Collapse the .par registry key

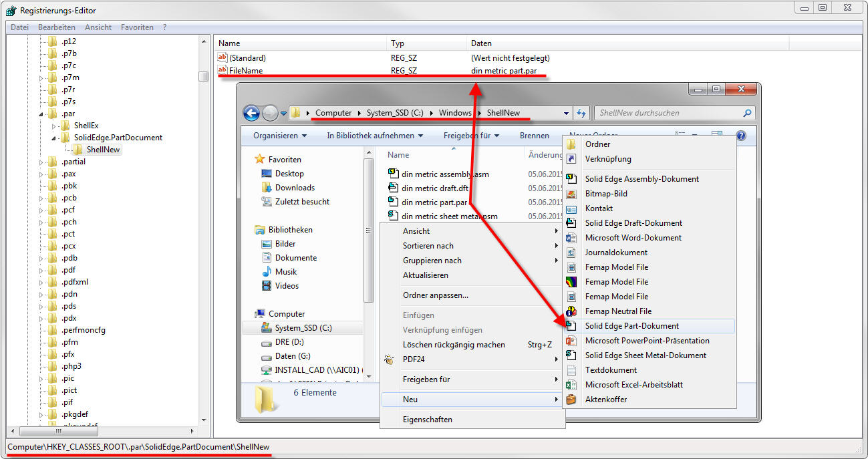pyautogui.click(x=41, y=114)
